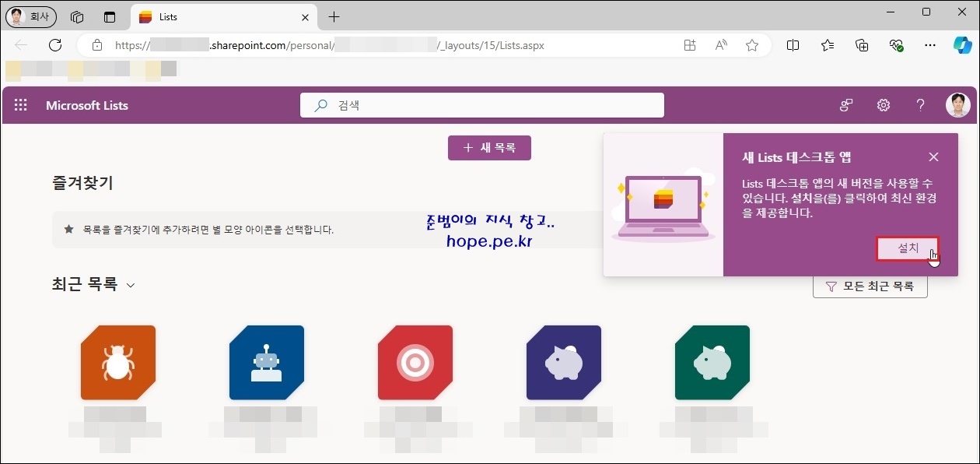Click the 설치 install button
The image size is (980, 464).
click(908, 248)
